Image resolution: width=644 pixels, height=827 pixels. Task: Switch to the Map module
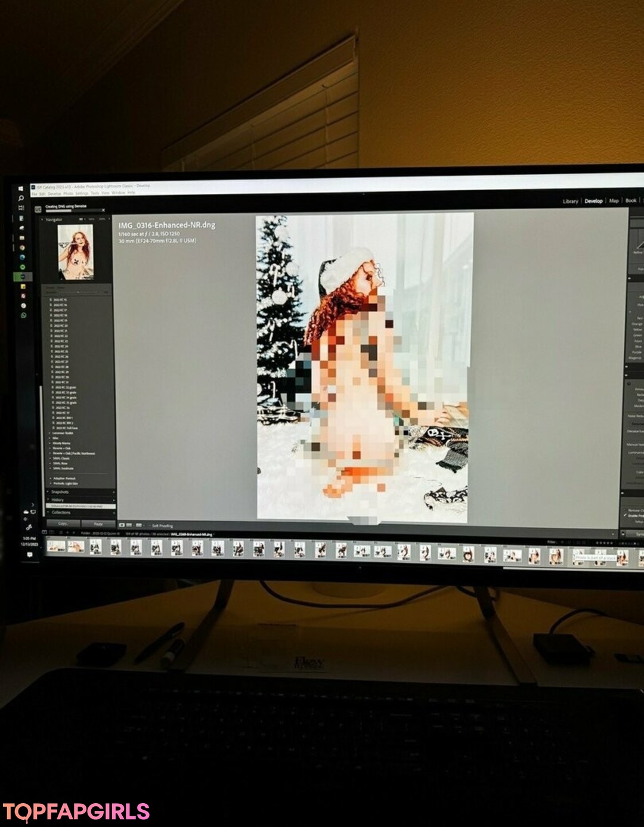tap(614, 201)
